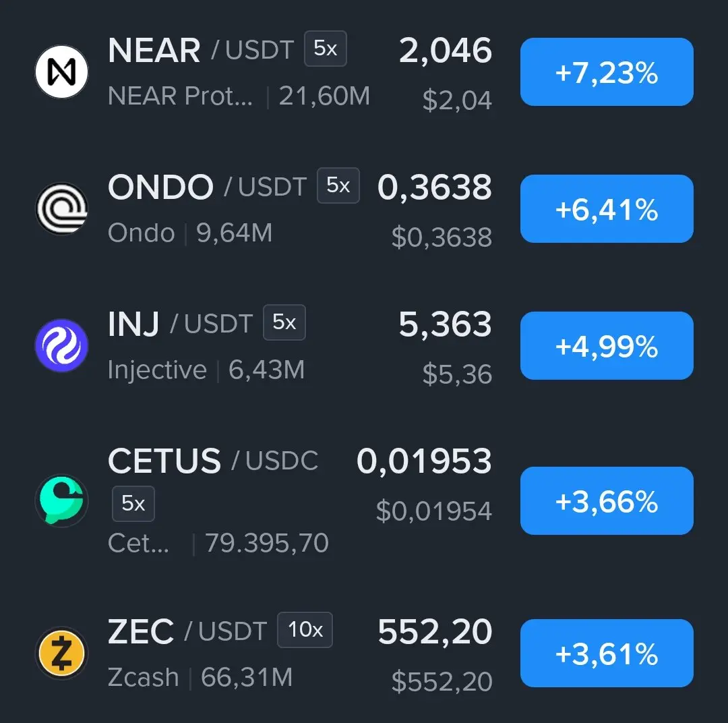728x723 pixels.
Task: Tap the 5x leverage badge for INJ
Action: click(284, 322)
